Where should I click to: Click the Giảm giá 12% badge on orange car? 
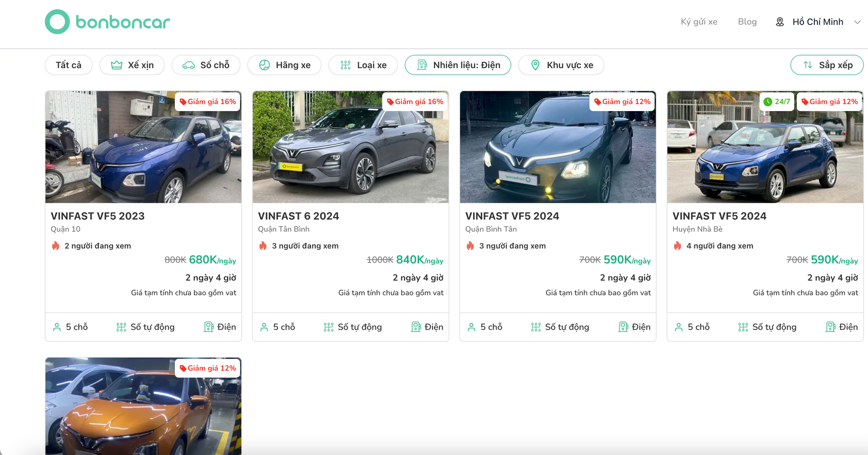click(x=208, y=368)
